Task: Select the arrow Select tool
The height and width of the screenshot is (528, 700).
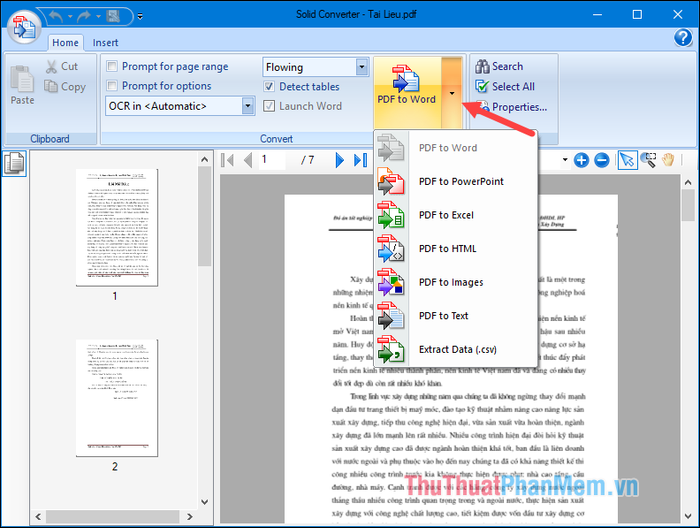Action: coord(627,160)
